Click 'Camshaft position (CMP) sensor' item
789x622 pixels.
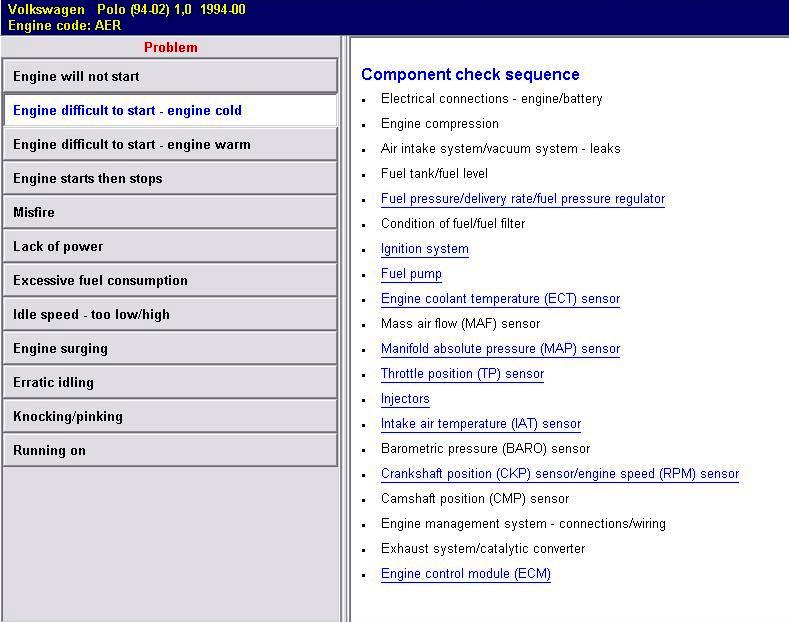[x=475, y=499]
